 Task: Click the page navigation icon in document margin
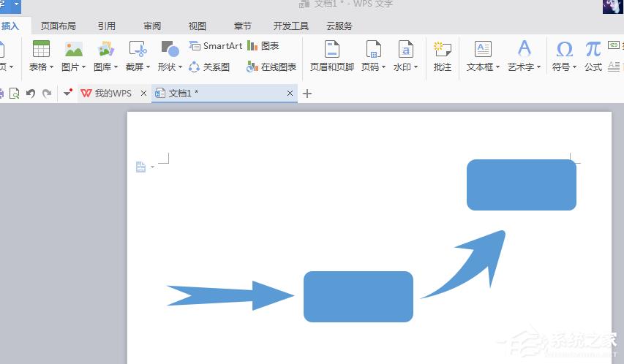point(140,167)
